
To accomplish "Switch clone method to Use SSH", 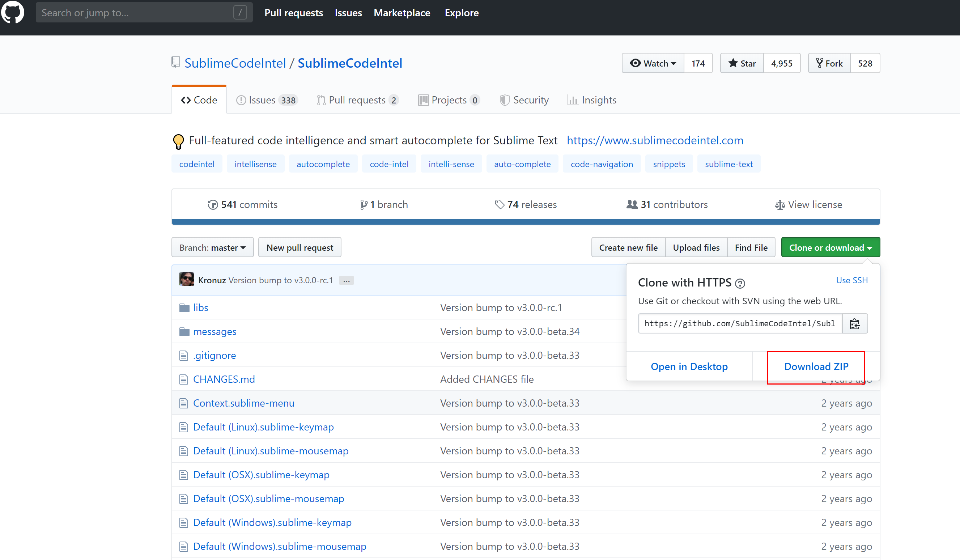I will (x=851, y=280).
